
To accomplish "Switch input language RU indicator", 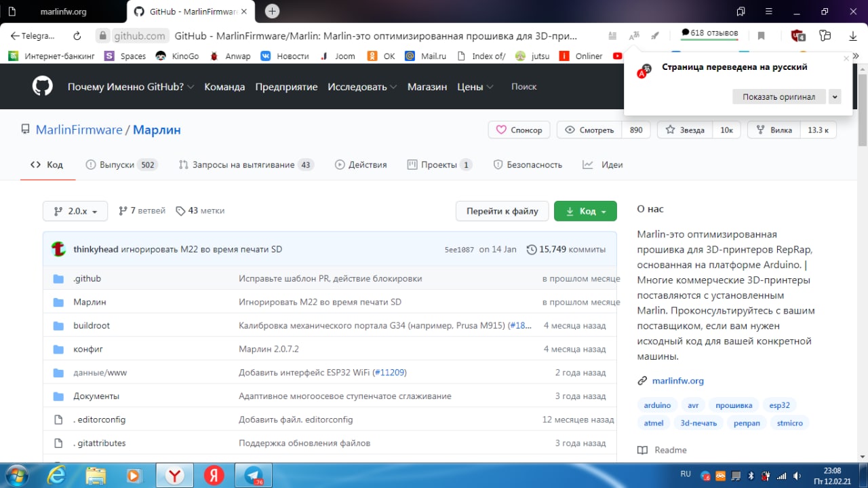I will coord(686,474).
